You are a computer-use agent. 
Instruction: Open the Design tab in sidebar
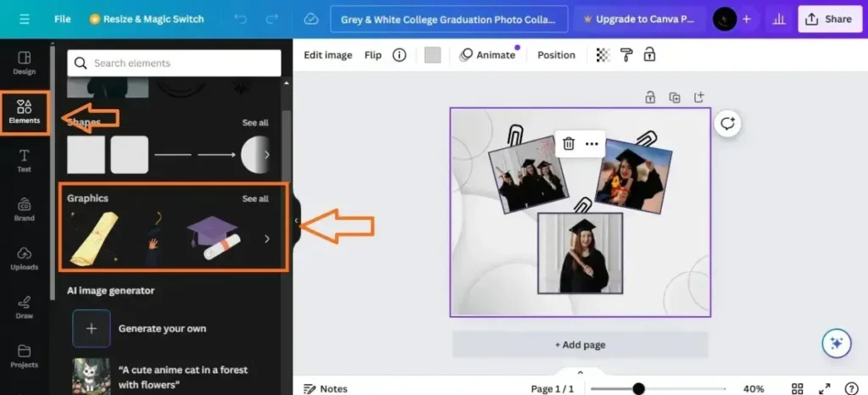pyautogui.click(x=25, y=63)
